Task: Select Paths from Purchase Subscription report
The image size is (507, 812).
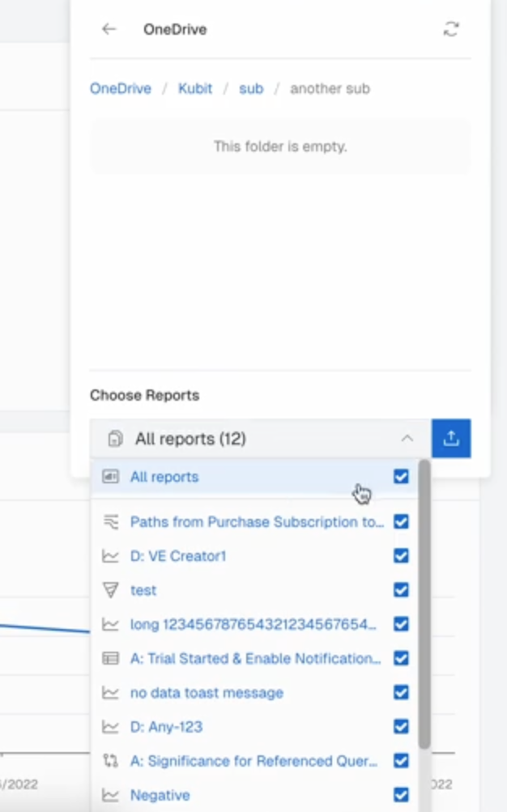Action: pos(254,521)
